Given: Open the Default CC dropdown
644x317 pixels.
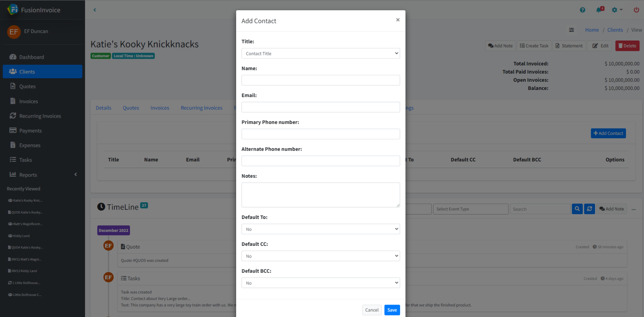Looking at the screenshot, I should [x=320, y=256].
